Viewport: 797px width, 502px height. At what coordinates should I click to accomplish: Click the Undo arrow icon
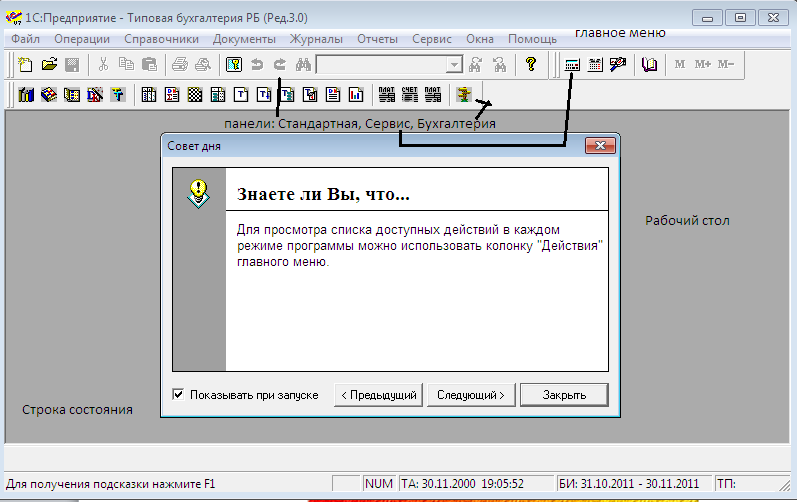coord(257,65)
